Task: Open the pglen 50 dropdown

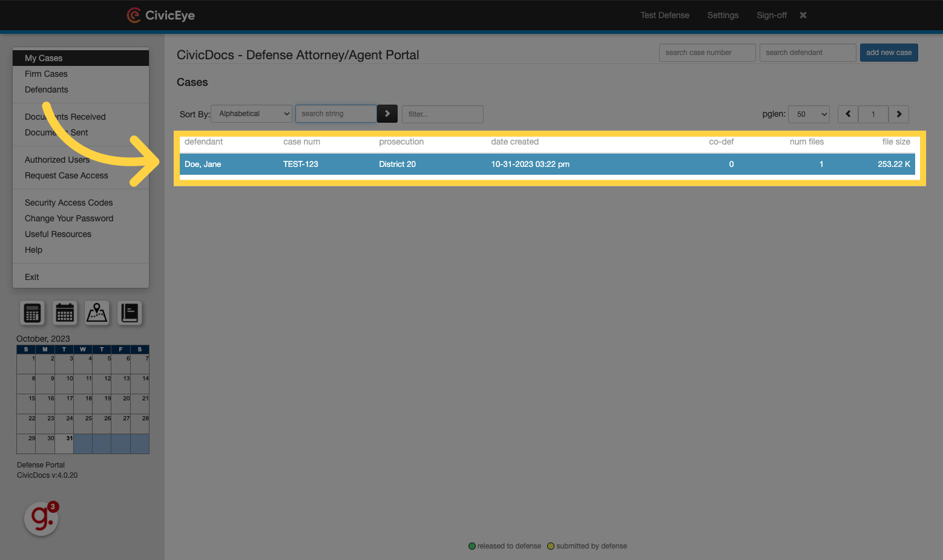Action: (x=809, y=114)
